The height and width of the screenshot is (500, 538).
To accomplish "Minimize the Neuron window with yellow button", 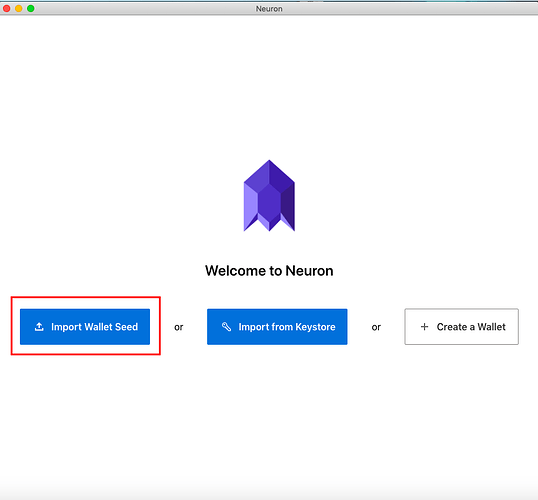I will [x=19, y=8].
